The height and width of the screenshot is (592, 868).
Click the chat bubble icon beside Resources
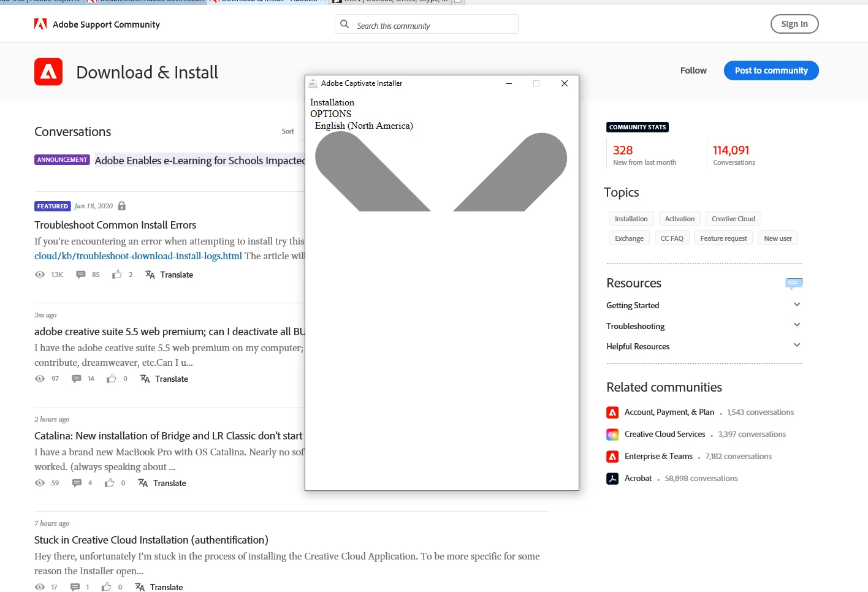pos(793,283)
